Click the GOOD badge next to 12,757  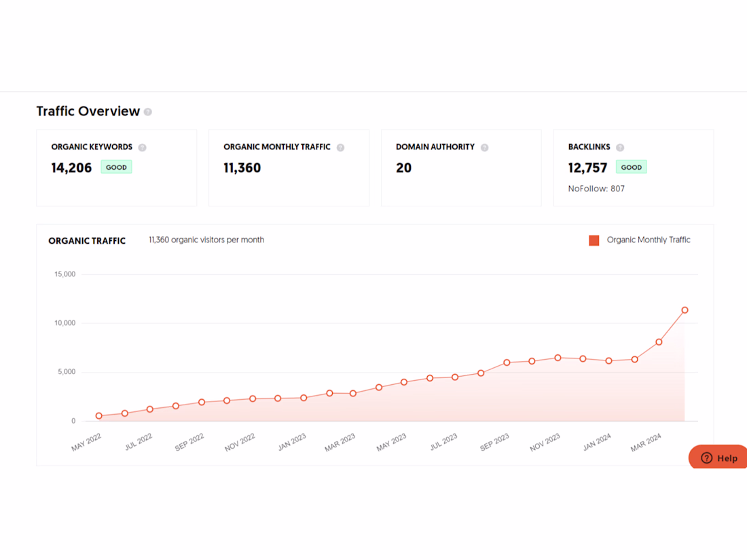[x=631, y=167]
